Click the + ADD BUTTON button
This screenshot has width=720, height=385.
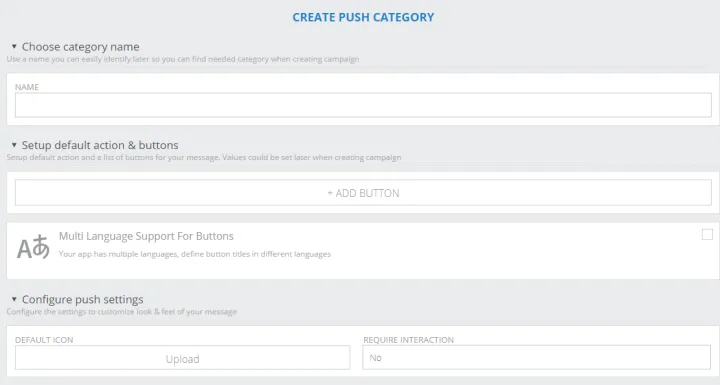coord(363,193)
